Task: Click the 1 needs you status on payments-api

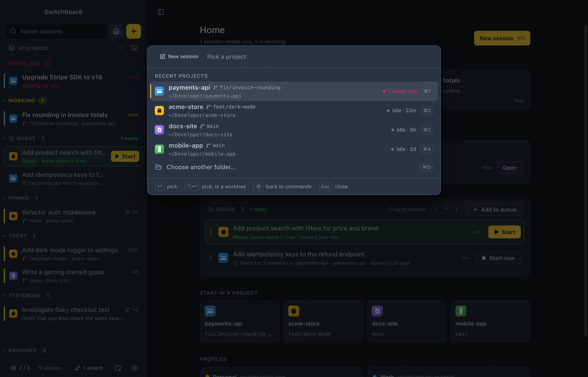Action: coord(400,91)
